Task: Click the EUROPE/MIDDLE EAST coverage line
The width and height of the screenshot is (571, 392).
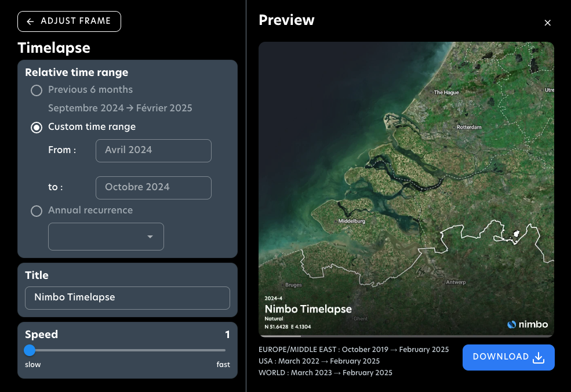Action: point(354,349)
